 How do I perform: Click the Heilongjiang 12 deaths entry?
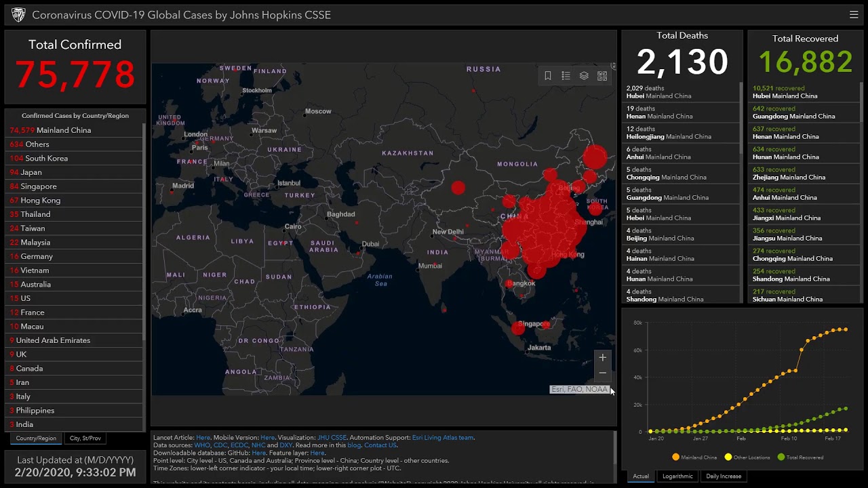click(681, 133)
